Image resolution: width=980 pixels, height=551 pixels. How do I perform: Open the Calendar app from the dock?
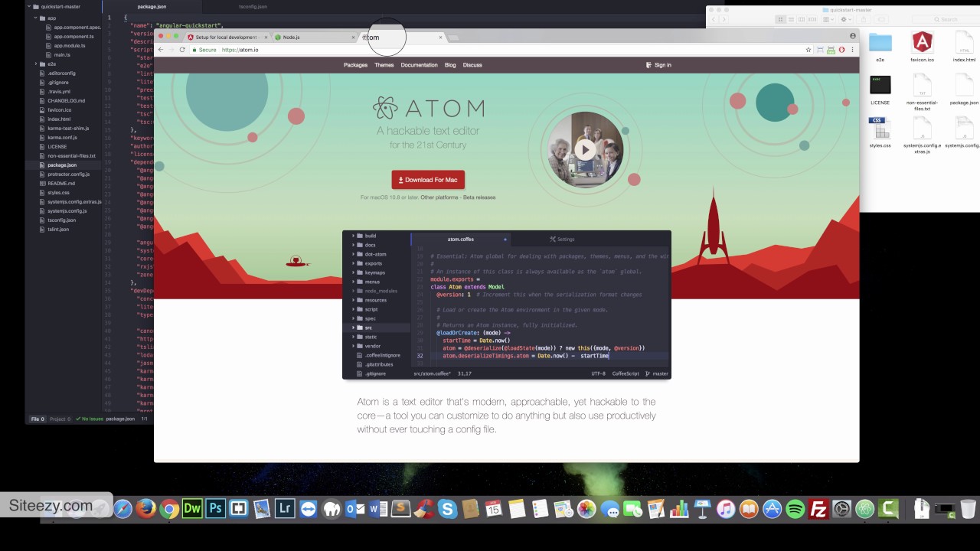pos(494,508)
